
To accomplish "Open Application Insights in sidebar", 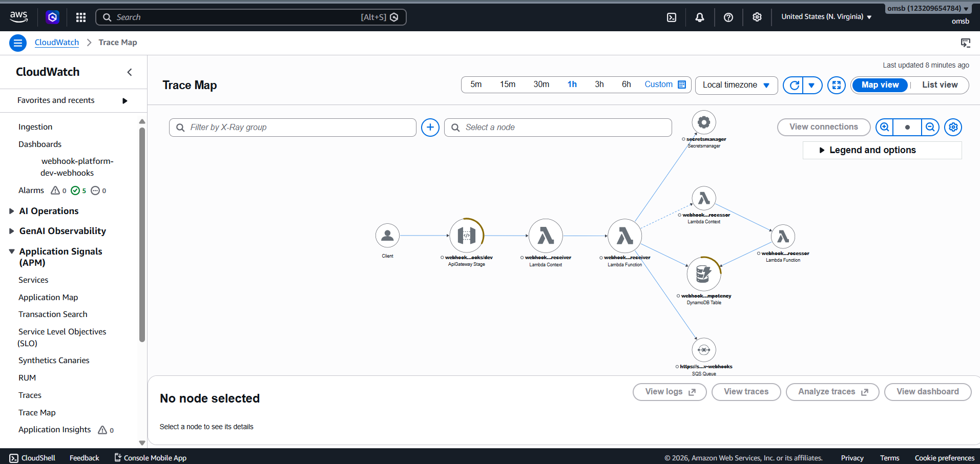I will (54, 430).
